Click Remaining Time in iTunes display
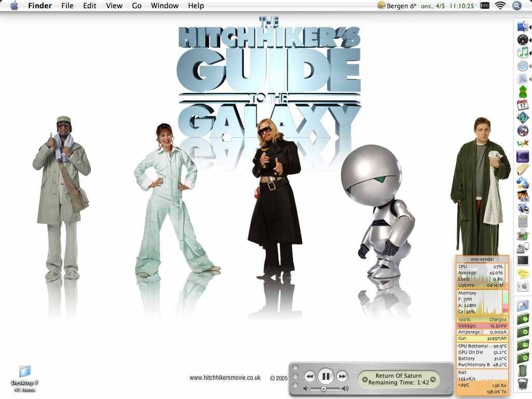This screenshot has height=399, width=532. click(x=398, y=382)
